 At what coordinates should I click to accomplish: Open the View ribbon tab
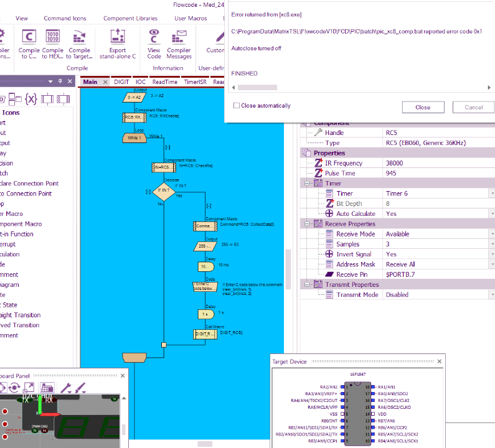pos(21,18)
